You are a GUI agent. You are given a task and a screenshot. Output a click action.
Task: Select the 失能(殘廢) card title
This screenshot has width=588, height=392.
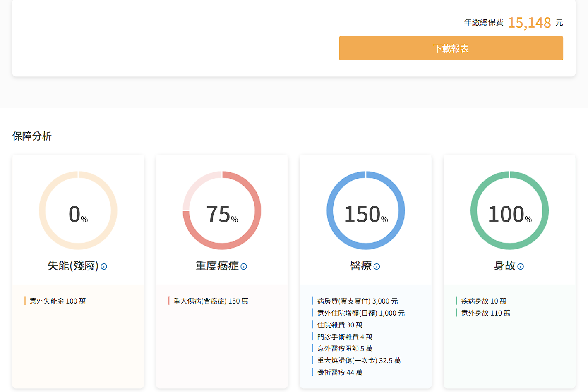pyautogui.click(x=73, y=266)
